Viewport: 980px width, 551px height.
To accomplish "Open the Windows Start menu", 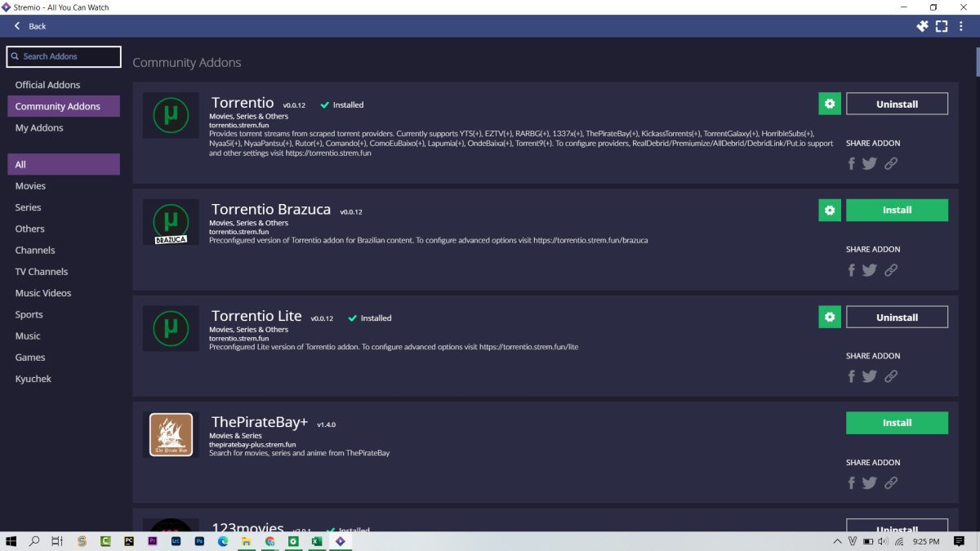I will pyautogui.click(x=11, y=541).
